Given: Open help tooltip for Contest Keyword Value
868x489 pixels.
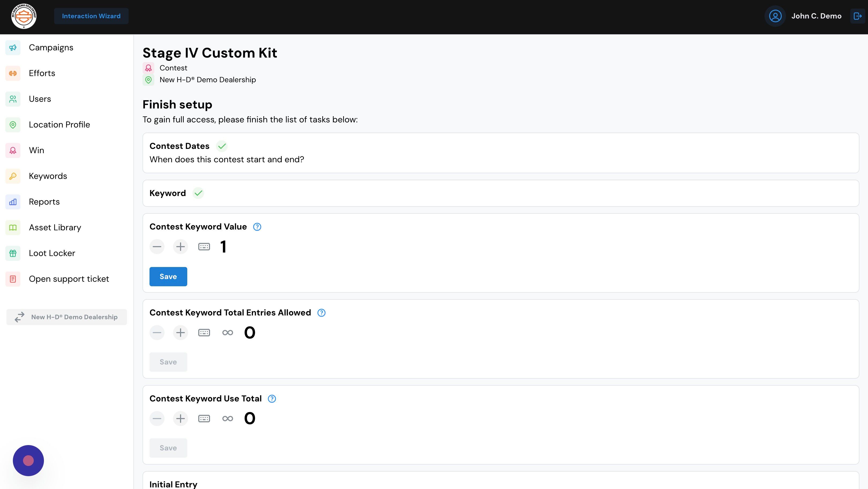Looking at the screenshot, I should 257,227.
